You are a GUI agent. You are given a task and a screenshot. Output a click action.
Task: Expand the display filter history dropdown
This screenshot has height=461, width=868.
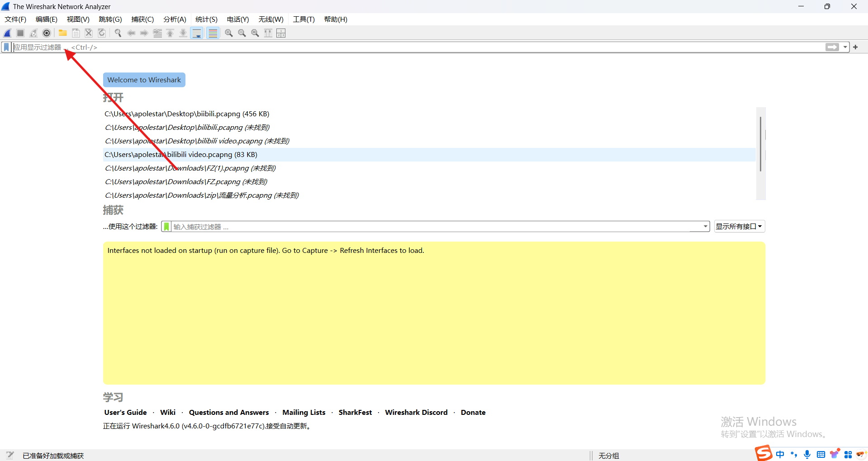[x=845, y=47]
